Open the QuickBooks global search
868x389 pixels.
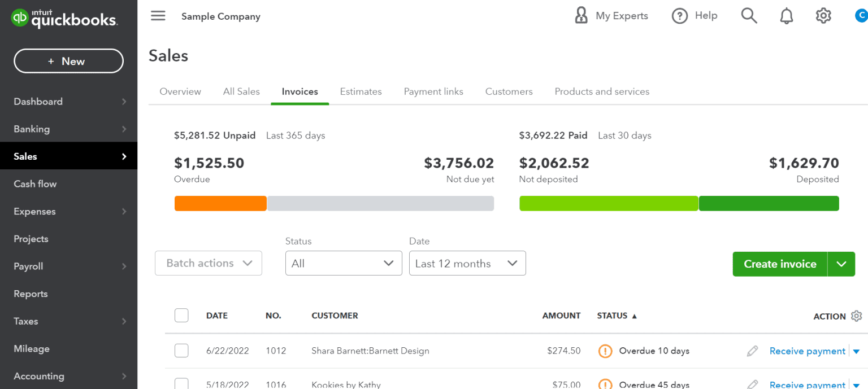coord(749,15)
